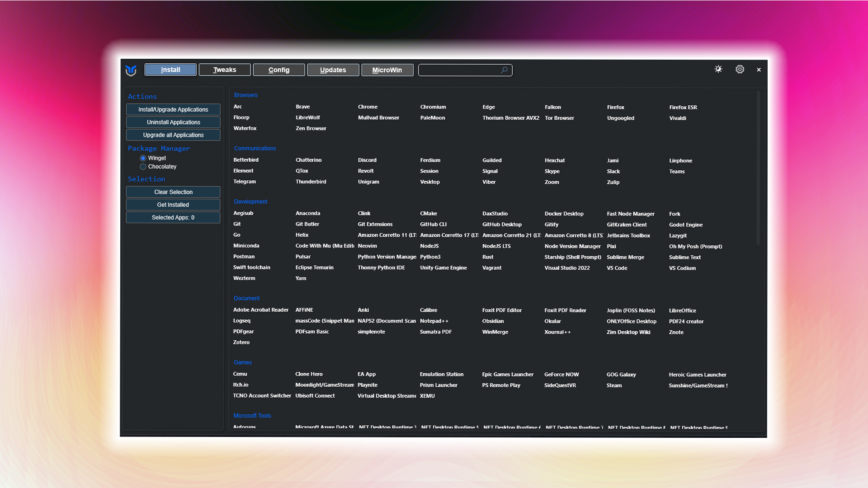Collapse the Development category header
Screen dimensions: 868x488
[x=250, y=202]
